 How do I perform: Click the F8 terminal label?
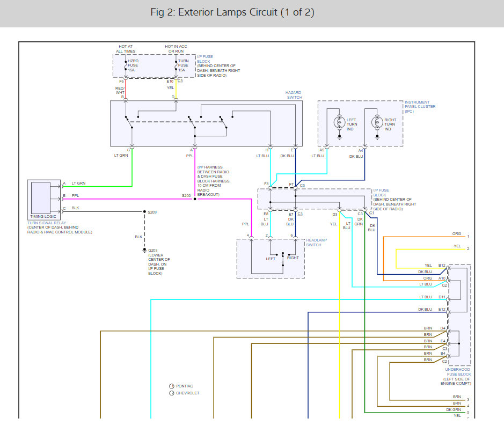(x=266, y=184)
